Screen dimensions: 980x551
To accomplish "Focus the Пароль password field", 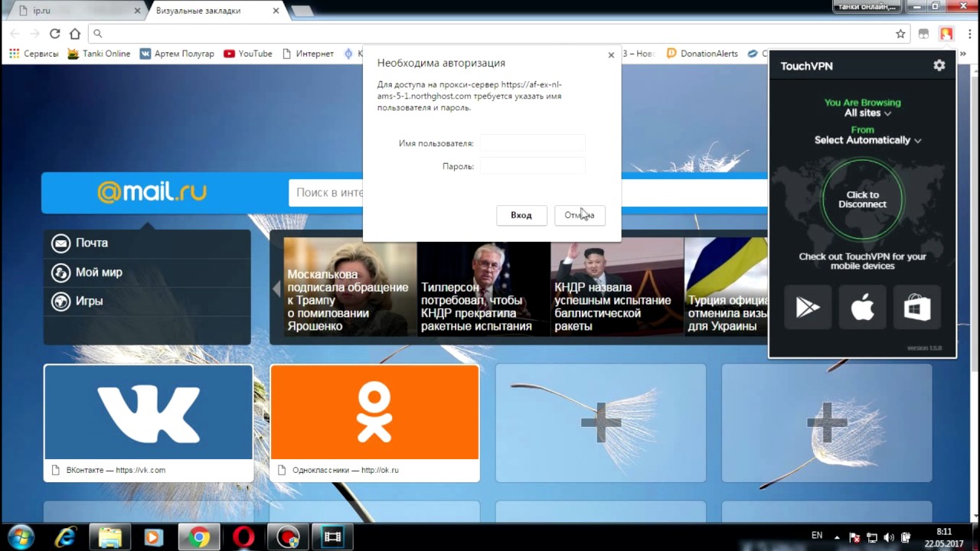I will [532, 166].
